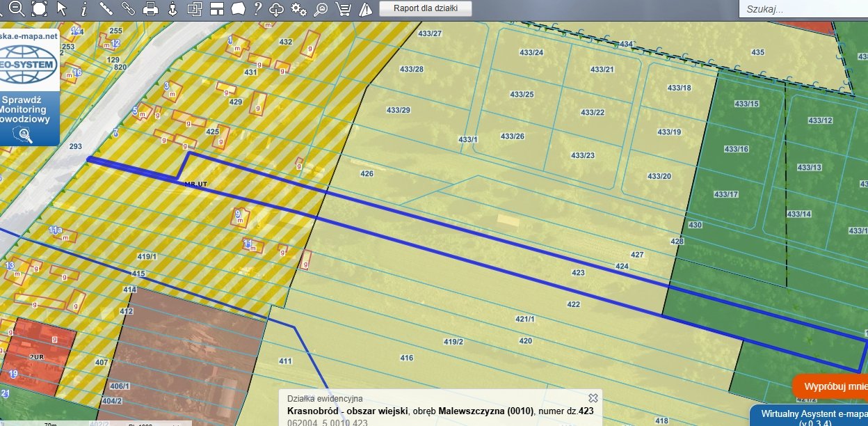
Task: Click the cloud download icon
Action: (277, 9)
